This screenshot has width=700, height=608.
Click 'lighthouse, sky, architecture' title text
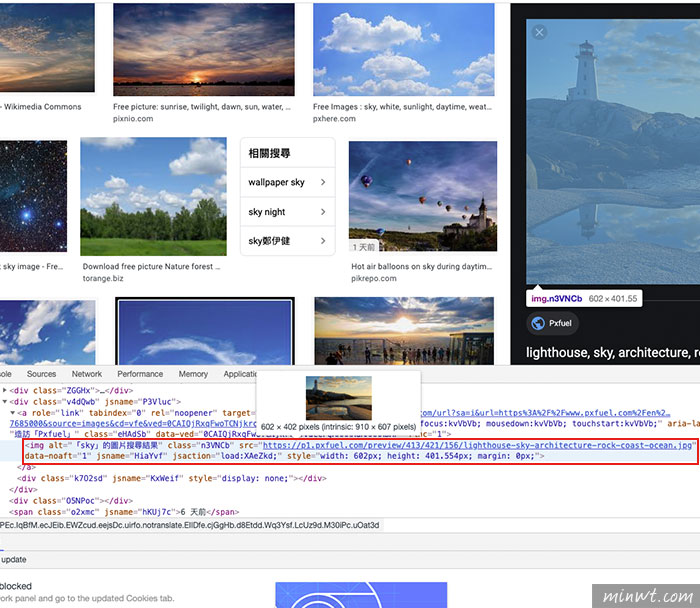click(x=613, y=353)
